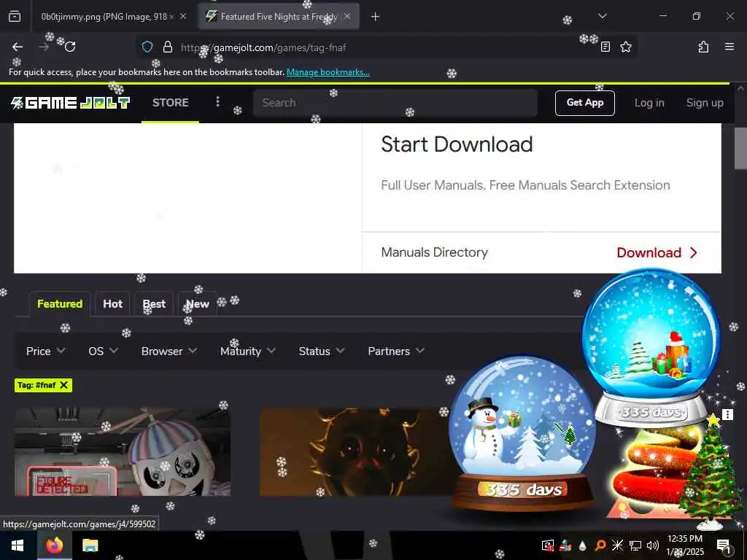Bookmark this page with the star icon
The height and width of the screenshot is (560, 747).
pyautogui.click(x=625, y=47)
